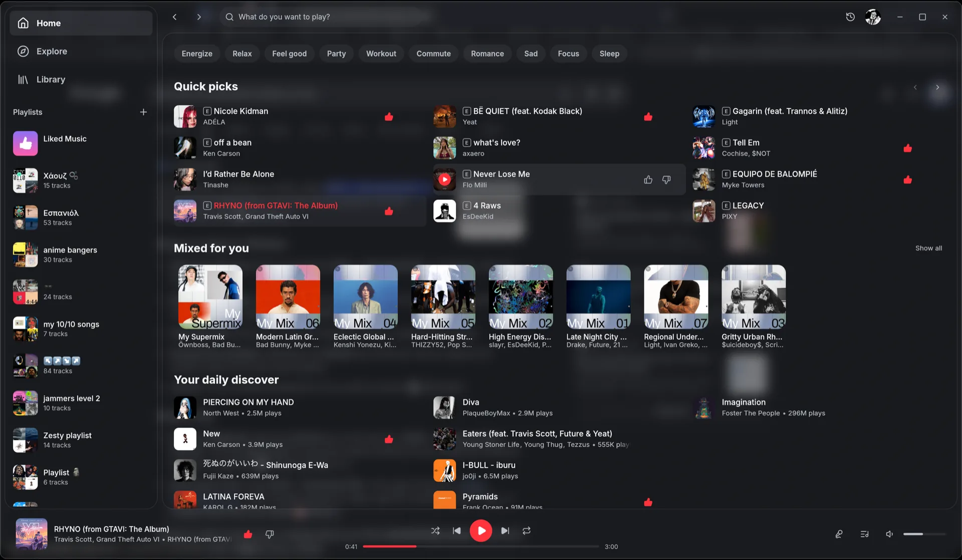Screen dimensions: 962x560
Task: Open the anime bangers playlist
Action: coord(81,255)
